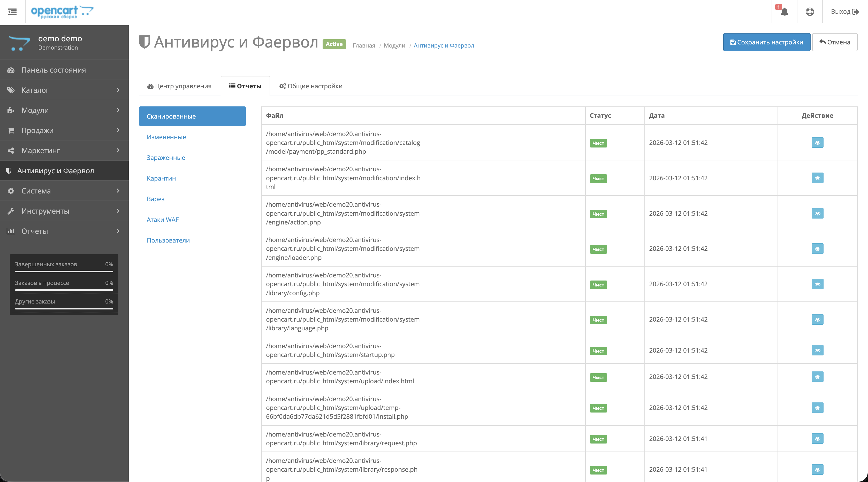
Task: Click eye icon for loader.php row
Action: pos(817,249)
